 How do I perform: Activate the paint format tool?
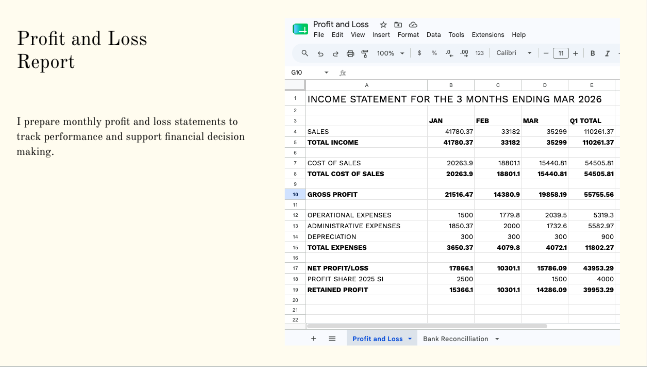pos(365,54)
